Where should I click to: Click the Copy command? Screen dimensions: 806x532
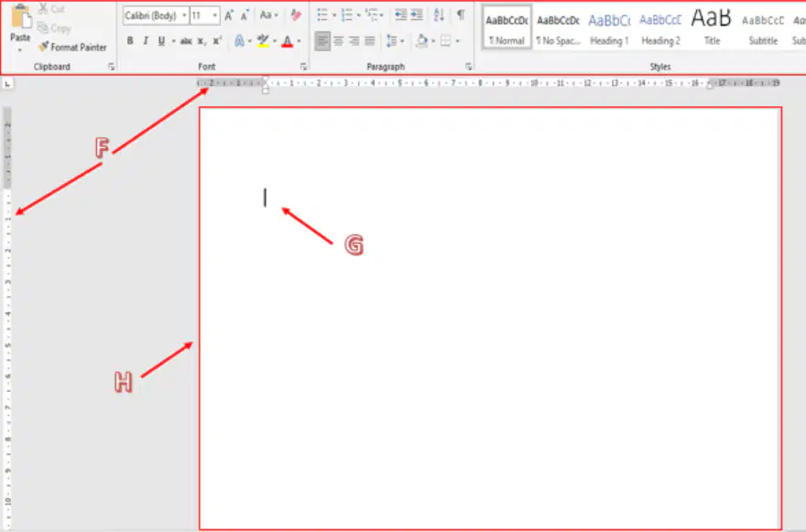pyautogui.click(x=54, y=28)
